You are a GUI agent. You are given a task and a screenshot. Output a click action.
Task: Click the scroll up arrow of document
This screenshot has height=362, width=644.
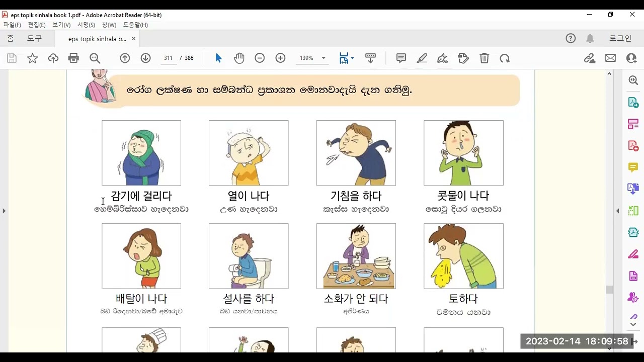pyautogui.click(x=609, y=74)
